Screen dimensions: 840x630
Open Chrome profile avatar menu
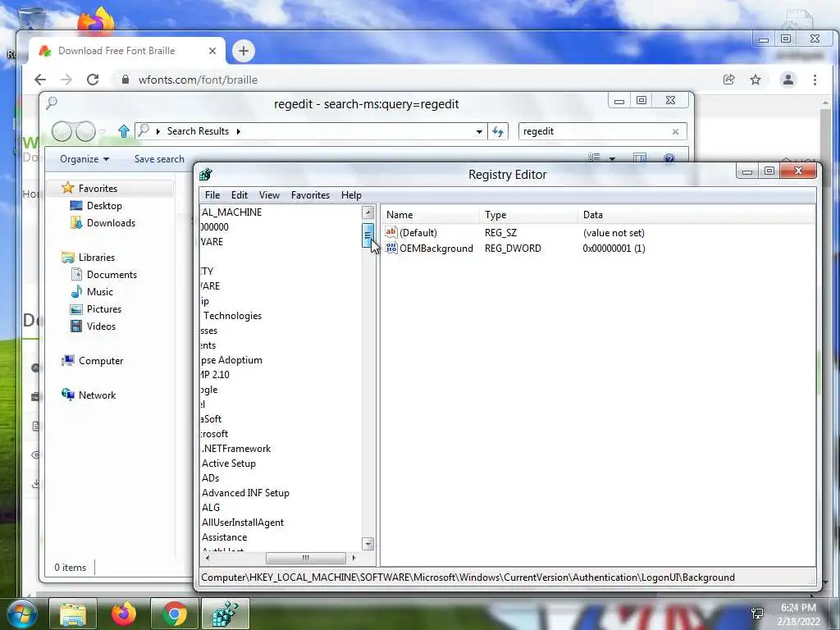[x=788, y=80]
